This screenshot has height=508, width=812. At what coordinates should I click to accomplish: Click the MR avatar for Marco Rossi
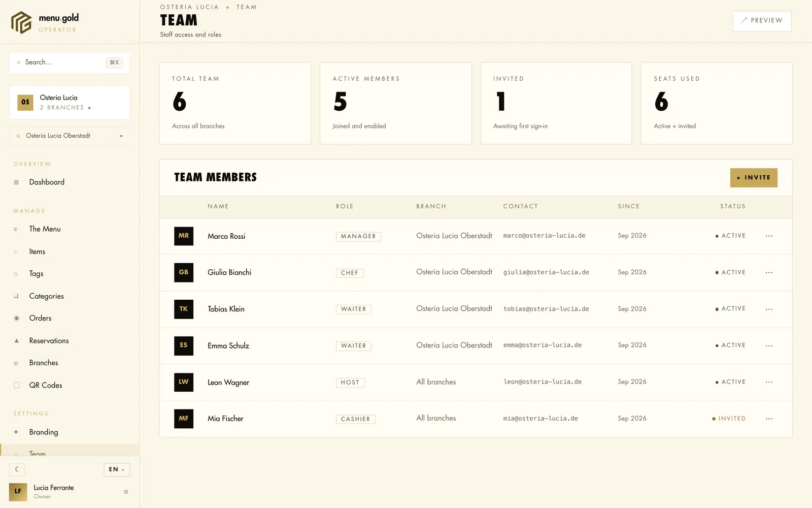point(184,236)
